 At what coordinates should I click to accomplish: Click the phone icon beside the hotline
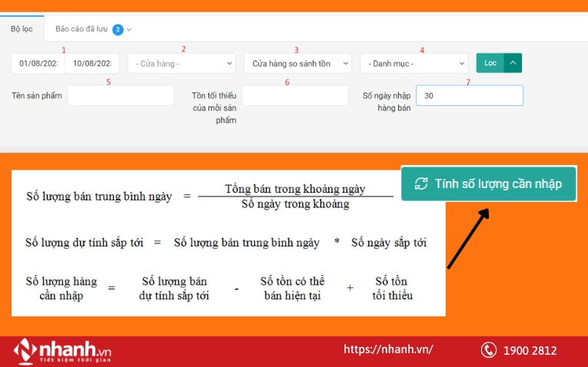tap(489, 350)
